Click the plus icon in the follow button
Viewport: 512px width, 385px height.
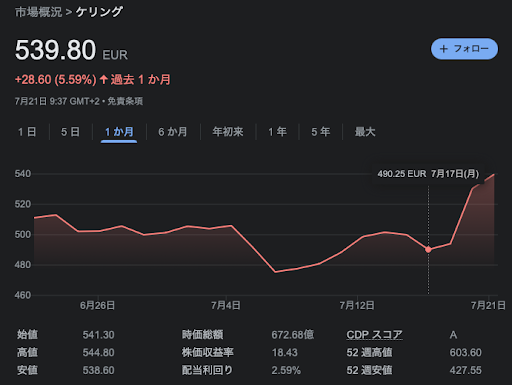pyautogui.click(x=444, y=49)
